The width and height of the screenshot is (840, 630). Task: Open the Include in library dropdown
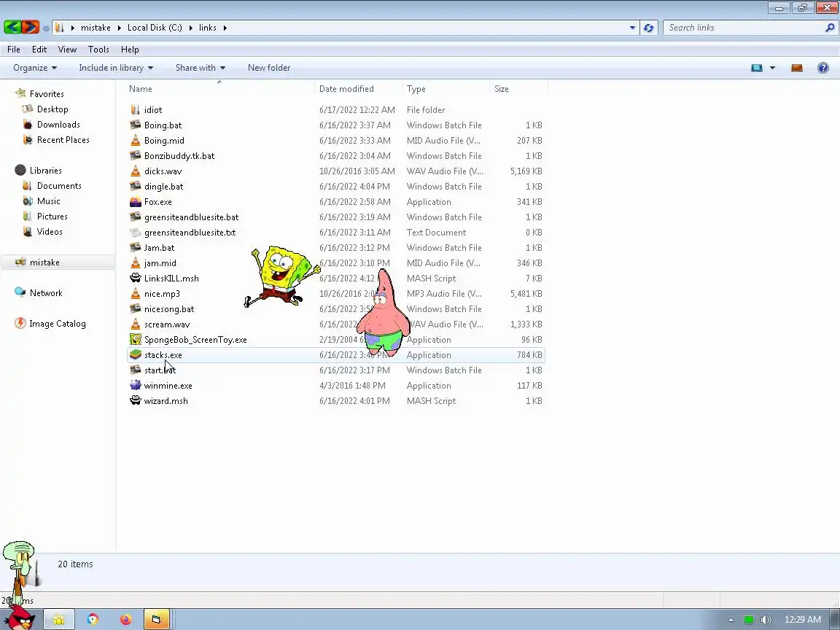tap(116, 68)
